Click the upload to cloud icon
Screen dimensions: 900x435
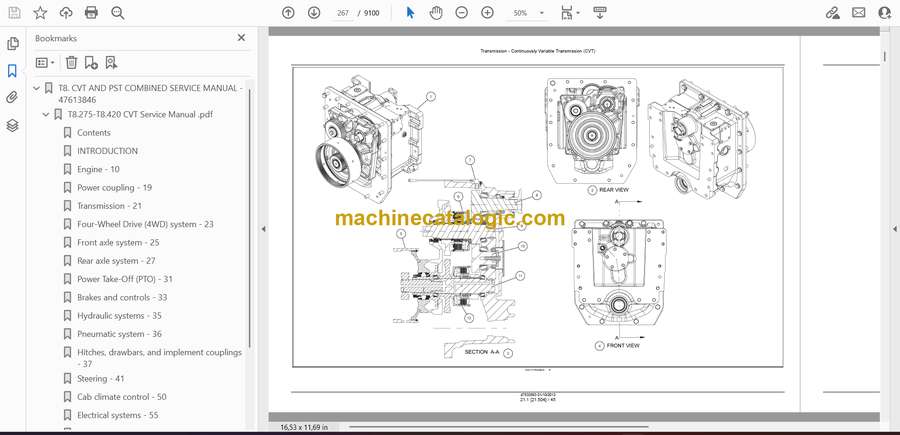click(66, 13)
